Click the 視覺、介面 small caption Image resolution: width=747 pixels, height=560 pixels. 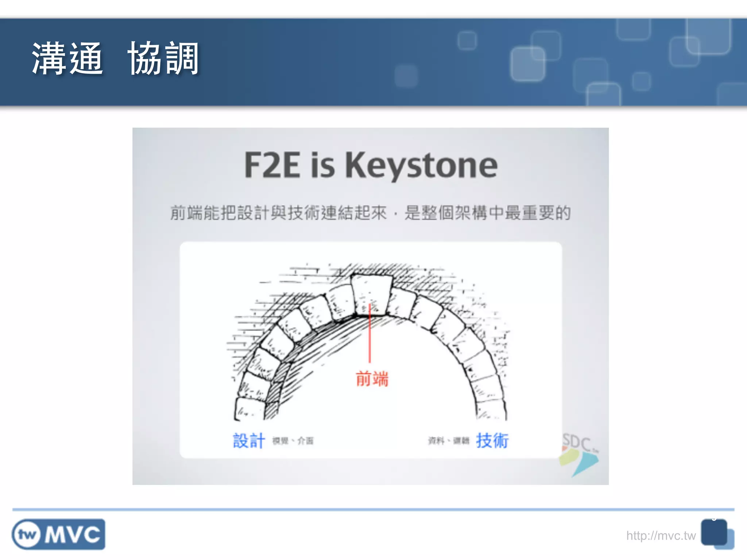[293, 441]
